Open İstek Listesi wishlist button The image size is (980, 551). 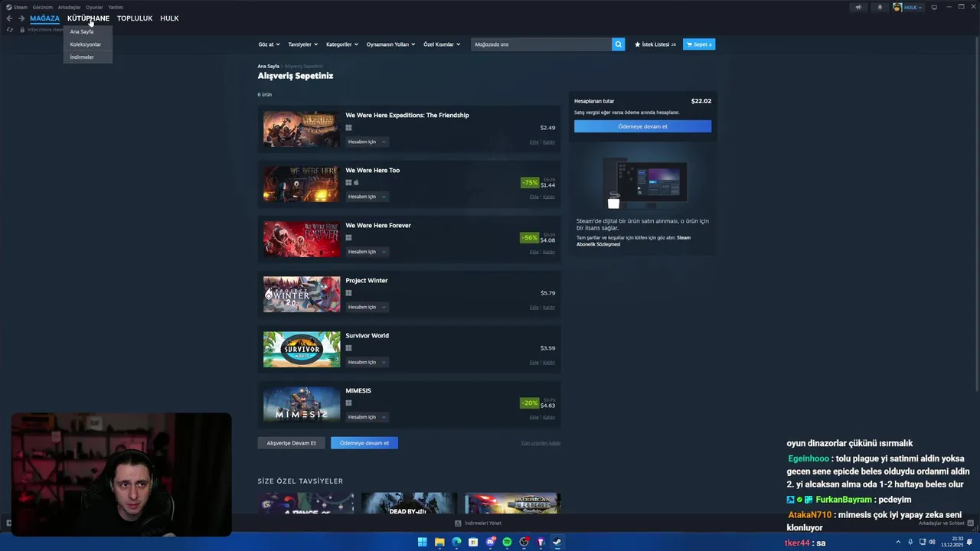pyautogui.click(x=655, y=44)
